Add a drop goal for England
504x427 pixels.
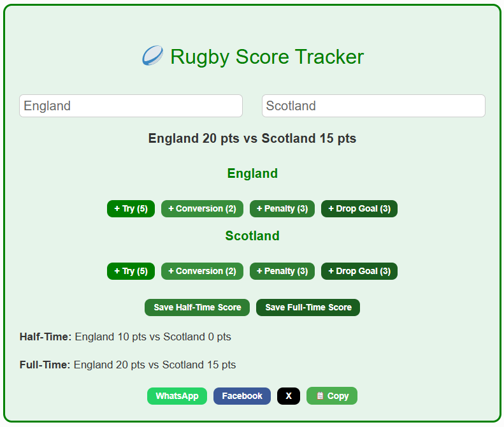(359, 208)
